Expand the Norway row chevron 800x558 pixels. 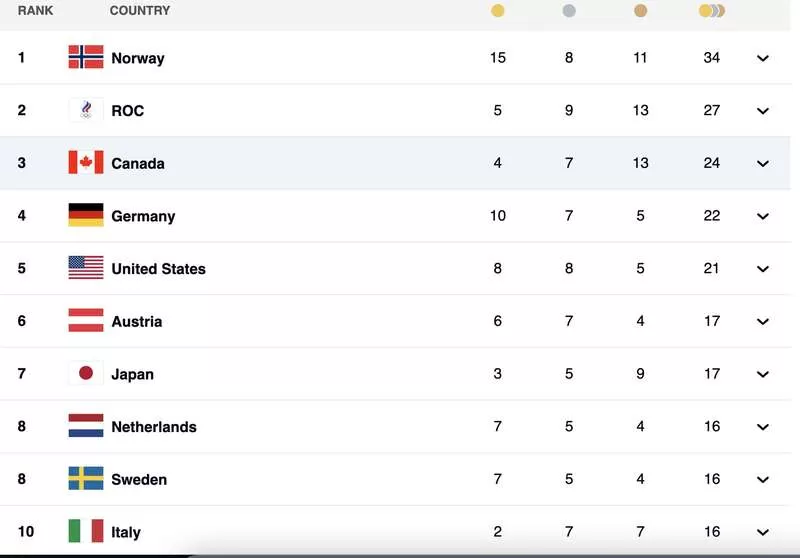pyautogui.click(x=763, y=58)
